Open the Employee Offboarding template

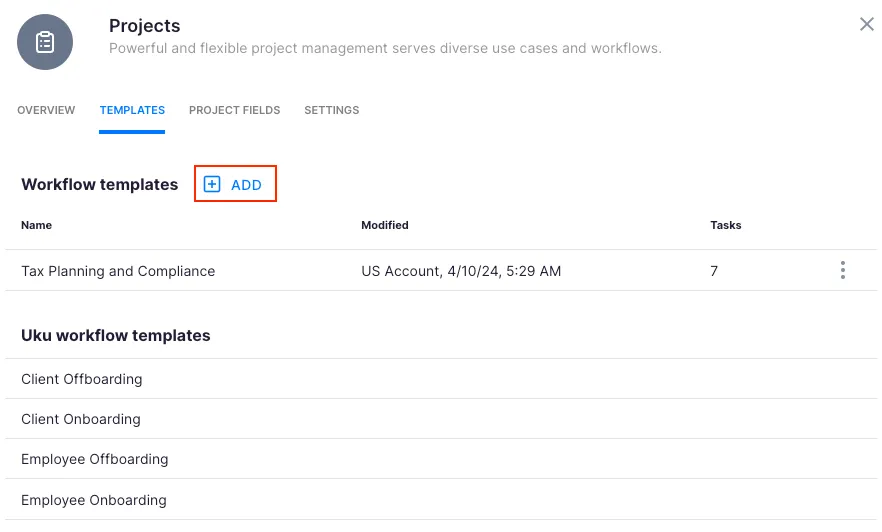(94, 459)
